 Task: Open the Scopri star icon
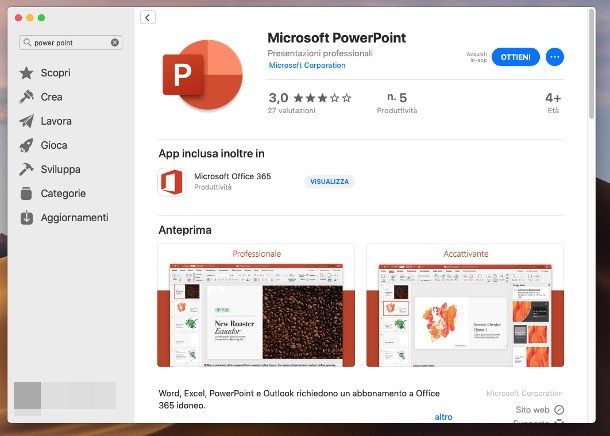tap(26, 73)
